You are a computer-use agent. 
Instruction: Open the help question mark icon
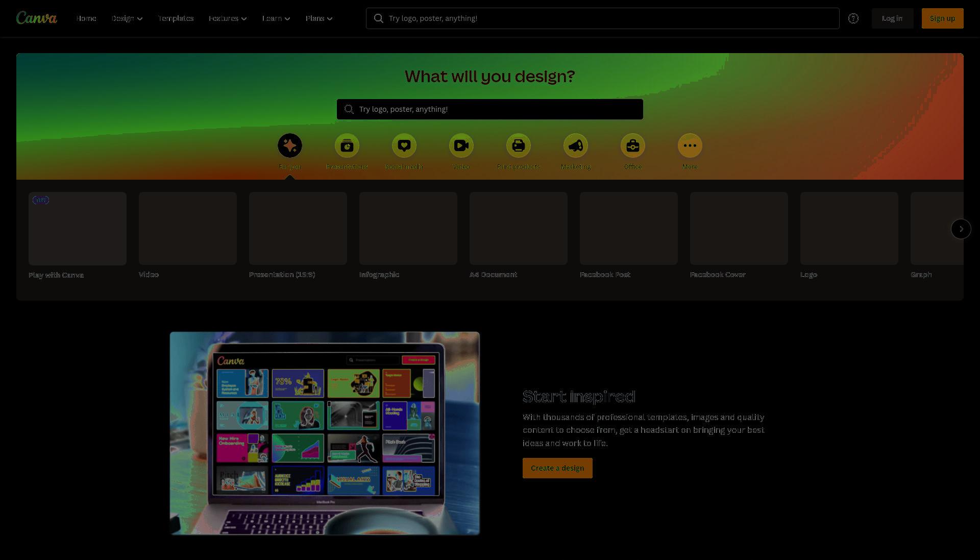pos(853,18)
